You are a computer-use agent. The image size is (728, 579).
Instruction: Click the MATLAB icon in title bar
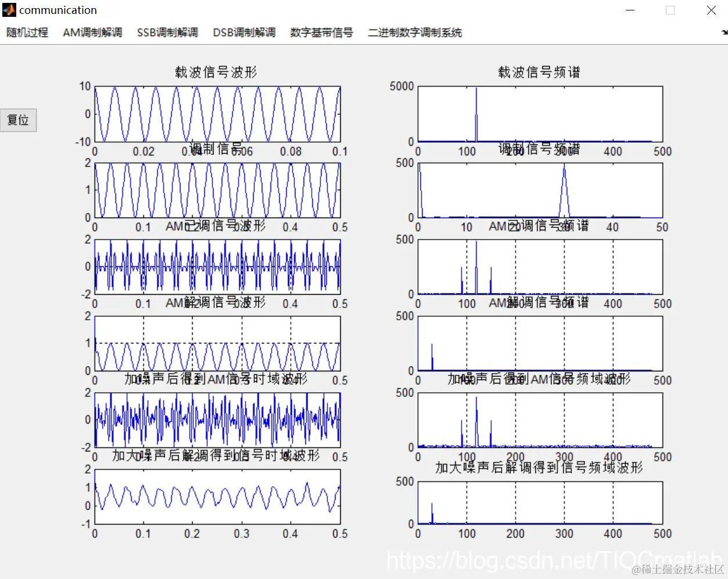pyautogui.click(x=9, y=10)
